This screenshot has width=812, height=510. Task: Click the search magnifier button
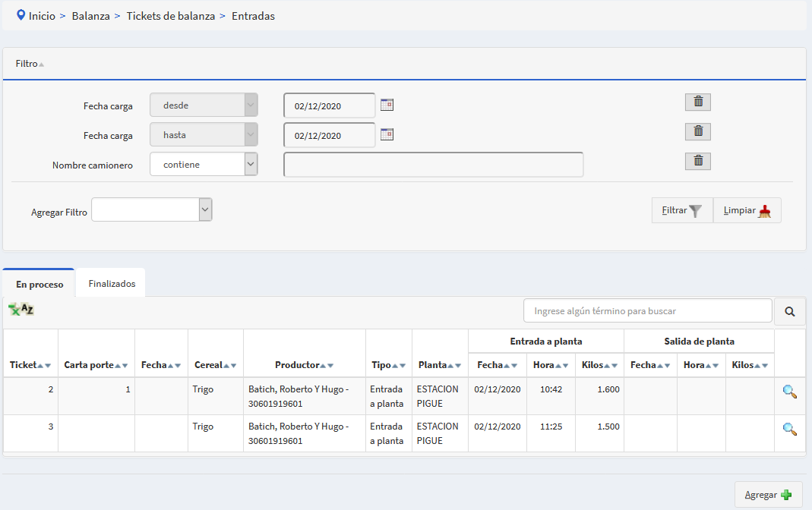[789, 311]
